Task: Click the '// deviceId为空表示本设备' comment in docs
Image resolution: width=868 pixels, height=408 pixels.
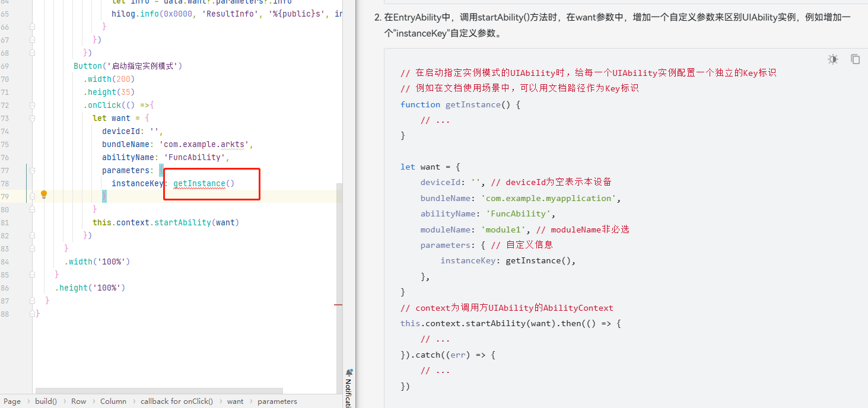Action: pyautogui.click(x=551, y=182)
